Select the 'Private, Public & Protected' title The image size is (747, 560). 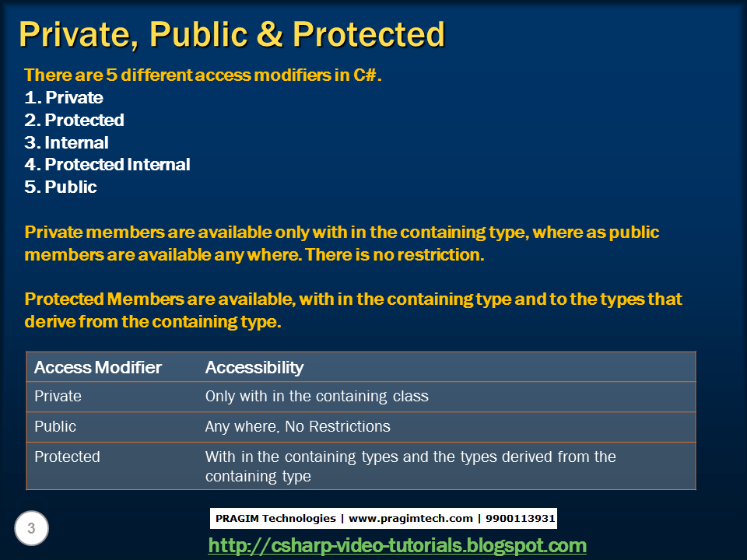click(x=232, y=34)
